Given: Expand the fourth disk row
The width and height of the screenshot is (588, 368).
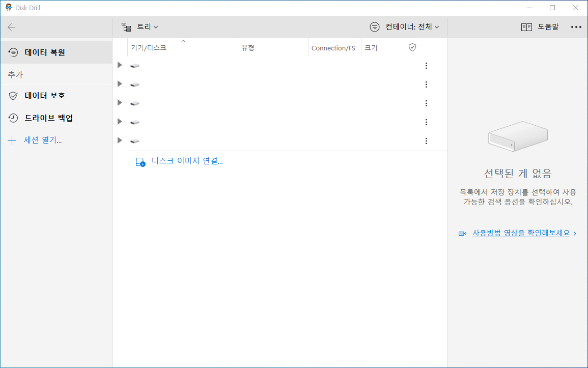Looking at the screenshot, I should (120, 122).
